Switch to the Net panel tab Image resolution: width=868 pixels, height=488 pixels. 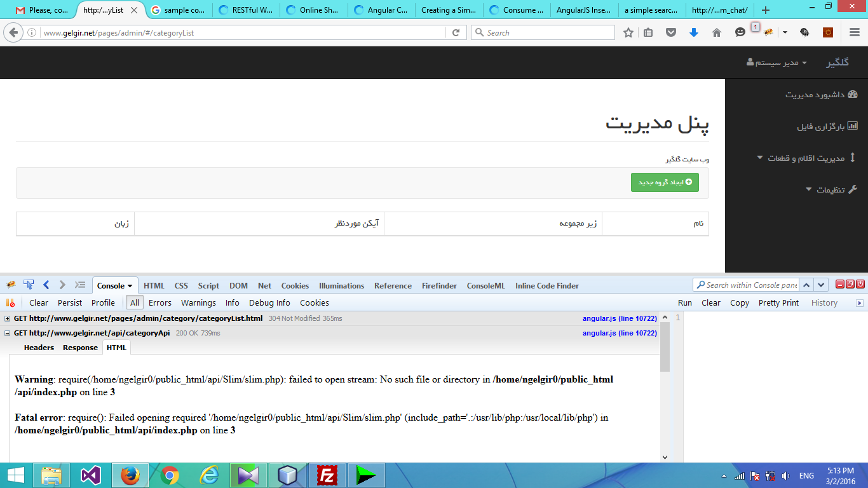coord(264,286)
